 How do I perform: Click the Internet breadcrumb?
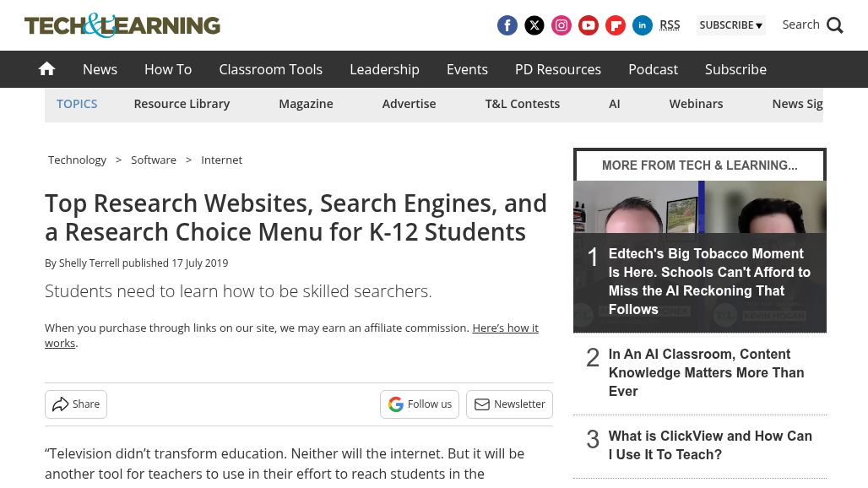tap(221, 160)
